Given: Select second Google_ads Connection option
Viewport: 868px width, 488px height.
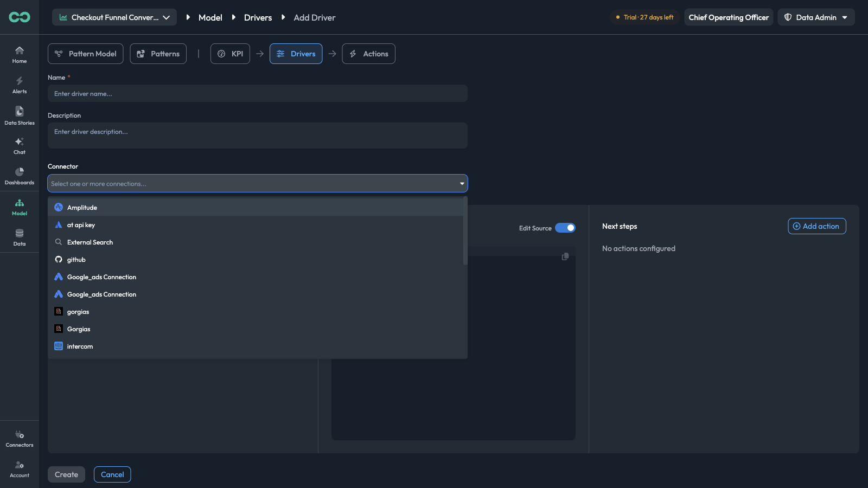Looking at the screenshot, I should (256, 294).
